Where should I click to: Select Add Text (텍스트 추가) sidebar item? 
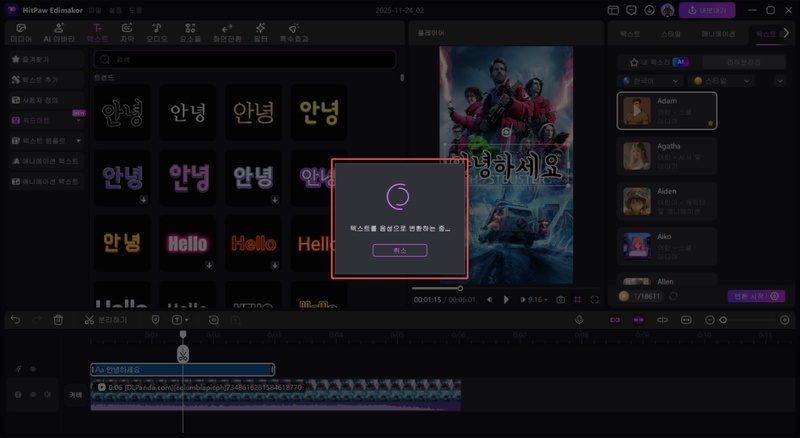click(46, 80)
